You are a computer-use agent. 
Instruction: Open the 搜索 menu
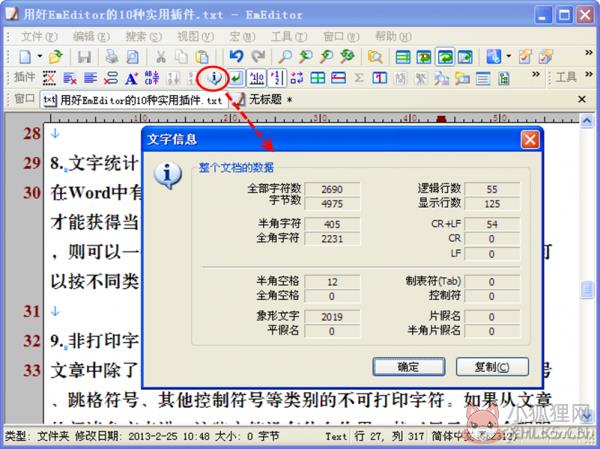[x=143, y=37]
